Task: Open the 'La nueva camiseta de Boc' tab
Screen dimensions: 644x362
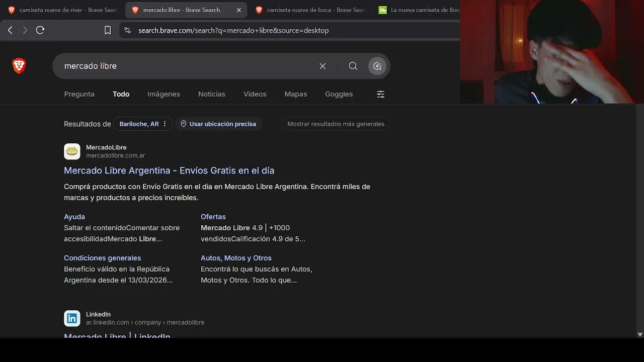Action: click(419, 10)
